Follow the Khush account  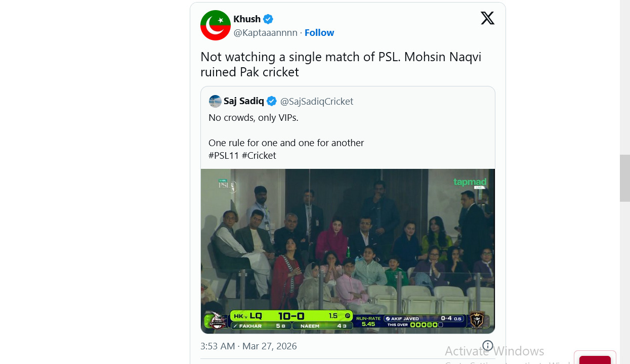pyautogui.click(x=319, y=33)
